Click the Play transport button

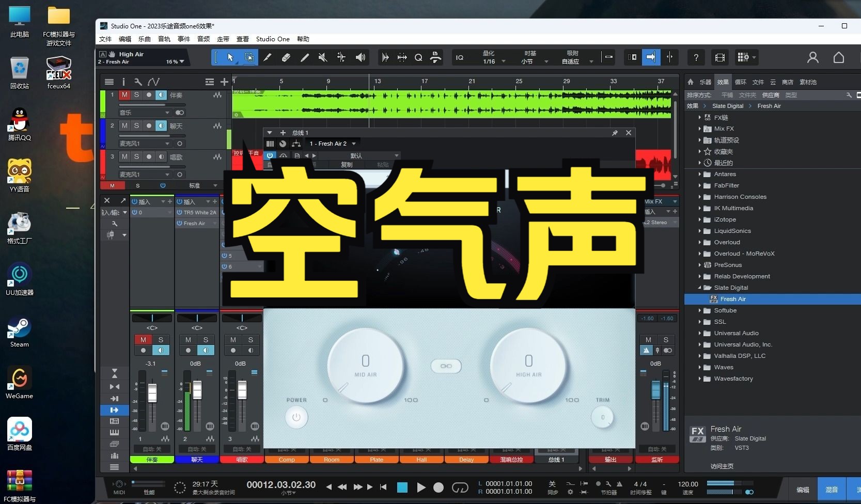(x=421, y=487)
